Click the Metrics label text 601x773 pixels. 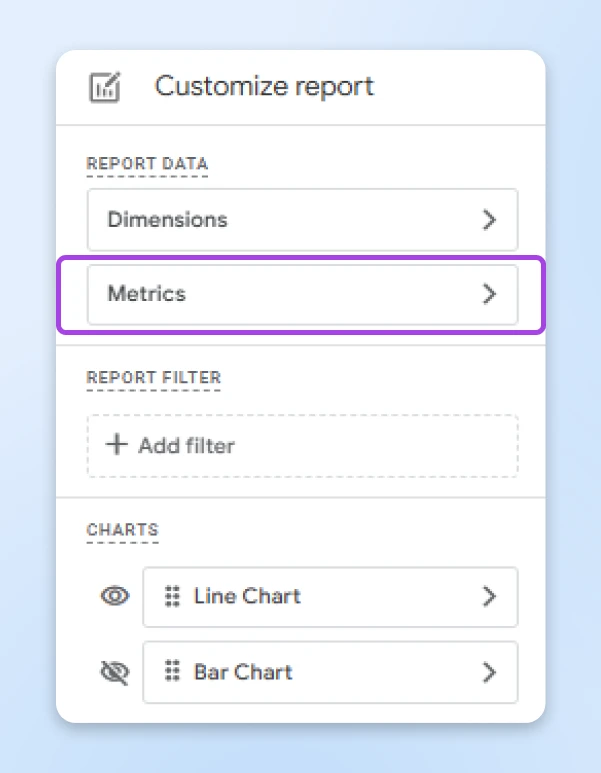(147, 294)
